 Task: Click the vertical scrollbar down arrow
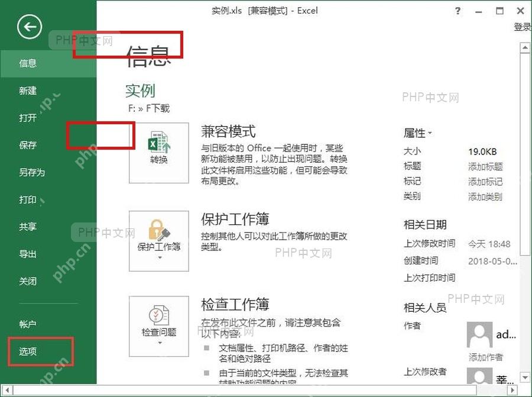pyautogui.click(x=525, y=377)
